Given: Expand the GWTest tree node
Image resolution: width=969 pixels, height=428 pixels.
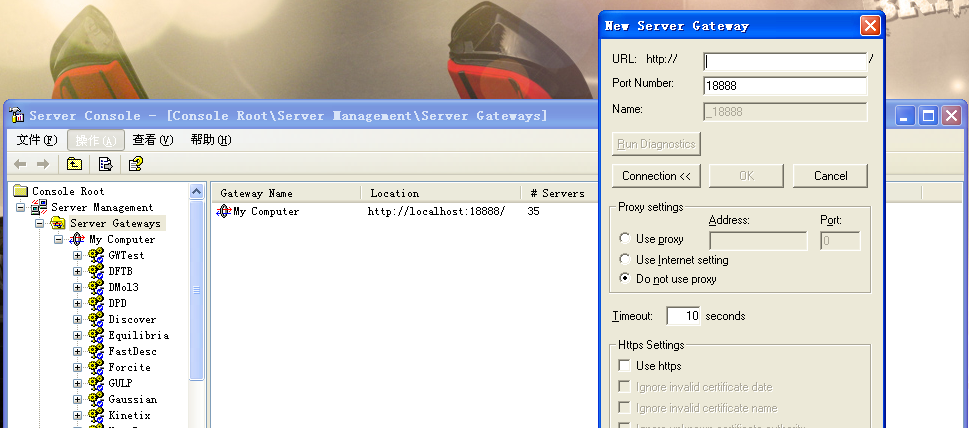Looking at the screenshot, I should pos(77,255).
